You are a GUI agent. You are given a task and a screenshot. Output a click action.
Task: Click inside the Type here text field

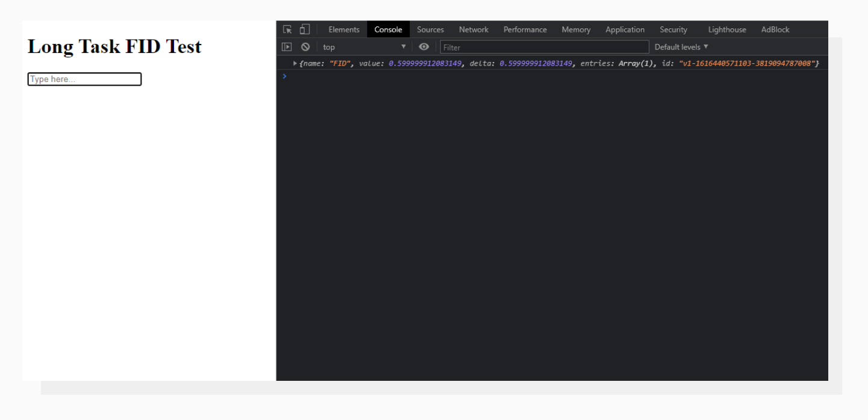tap(84, 79)
